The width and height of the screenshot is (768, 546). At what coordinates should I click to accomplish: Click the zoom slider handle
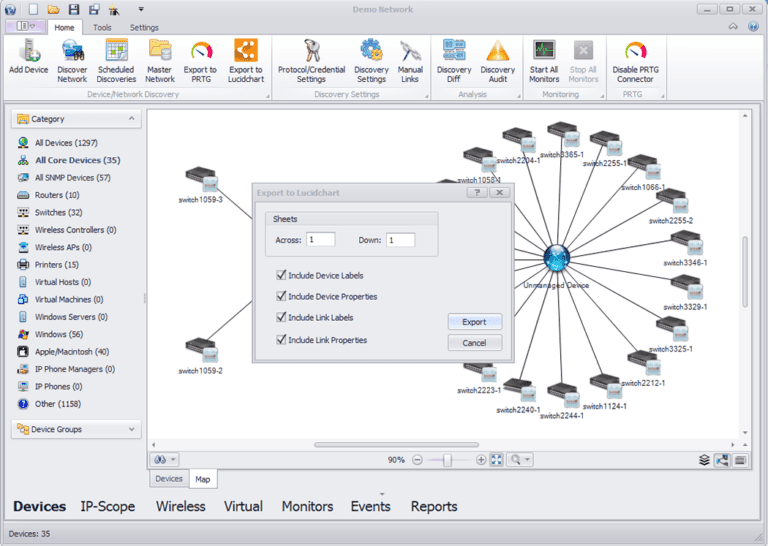click(x=447, y=460)
